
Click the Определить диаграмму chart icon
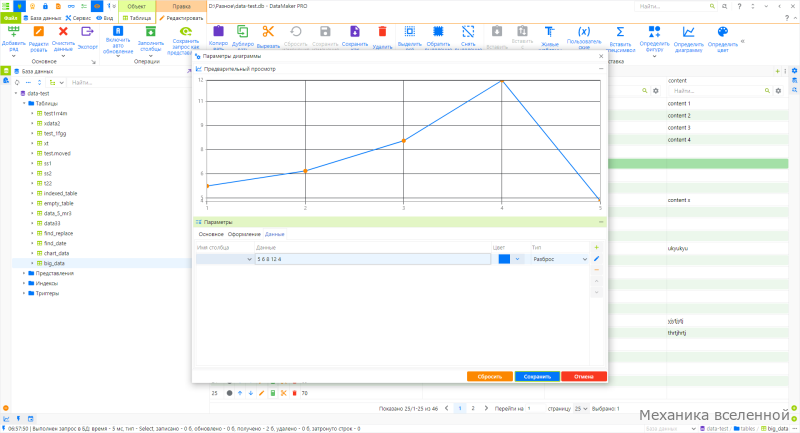pos(688,32)
